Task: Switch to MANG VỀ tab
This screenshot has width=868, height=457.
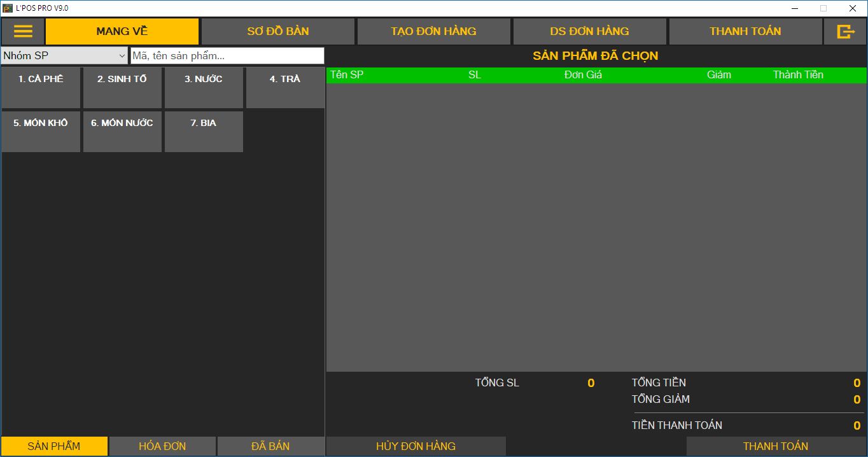Action: (x=122, y=31)
